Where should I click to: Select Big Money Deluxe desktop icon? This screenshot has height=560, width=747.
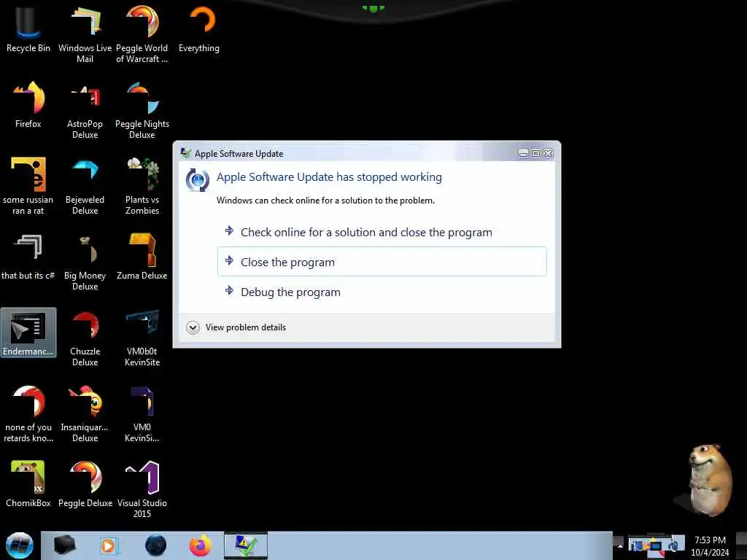[x=85, y=262]
